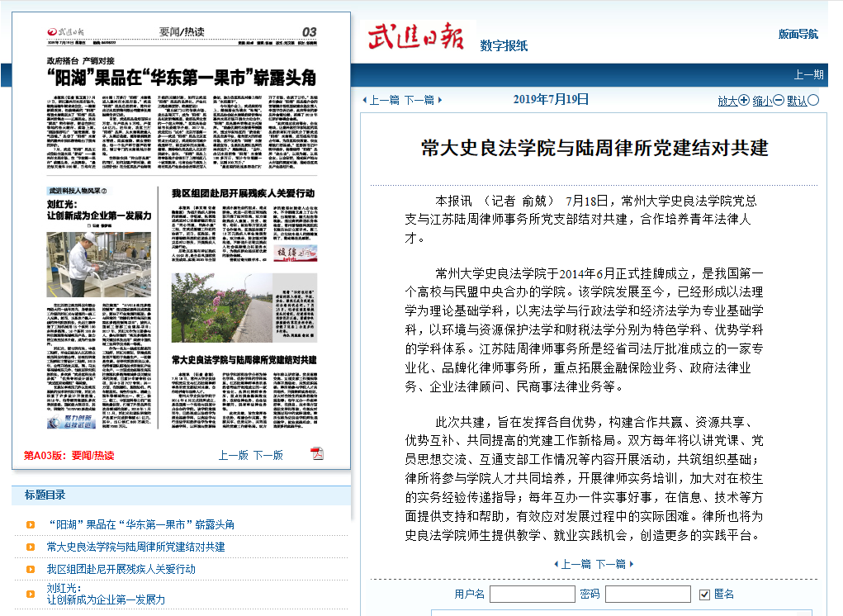Click 上一篇 above the article
This screenshot has height=616, width=843.
tap(385, 100)
